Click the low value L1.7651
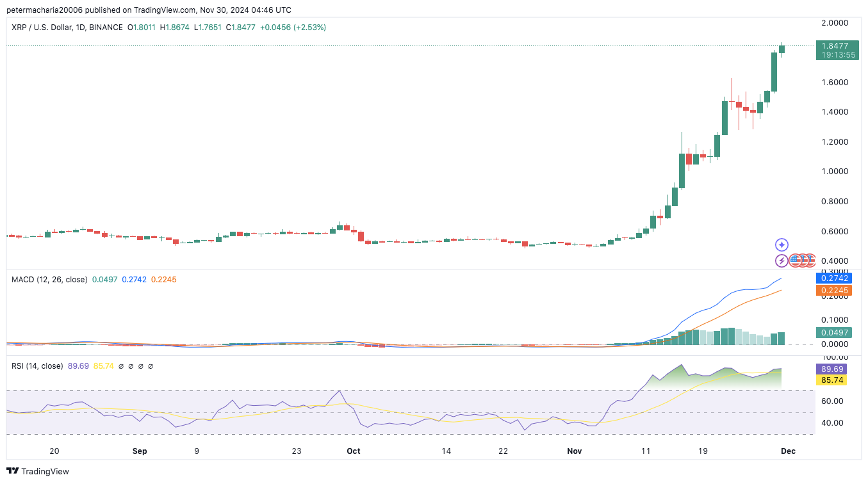Viewport: 868px width, 482px height. pos(208,28)
